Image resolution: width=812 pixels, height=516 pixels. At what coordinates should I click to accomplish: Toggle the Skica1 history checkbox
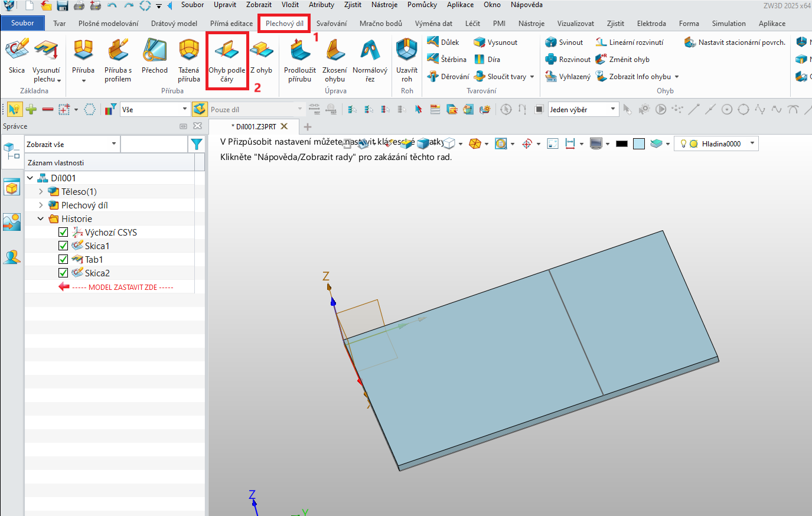point(63,246)
